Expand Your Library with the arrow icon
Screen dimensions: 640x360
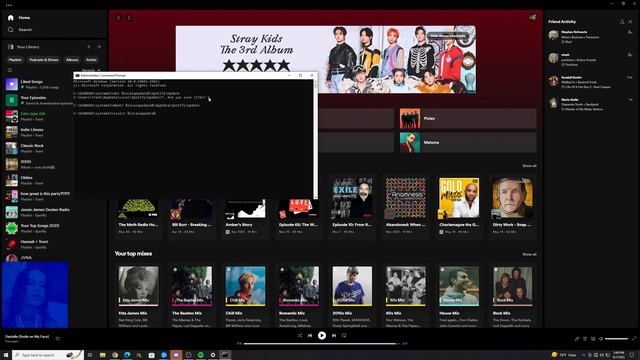99,47
